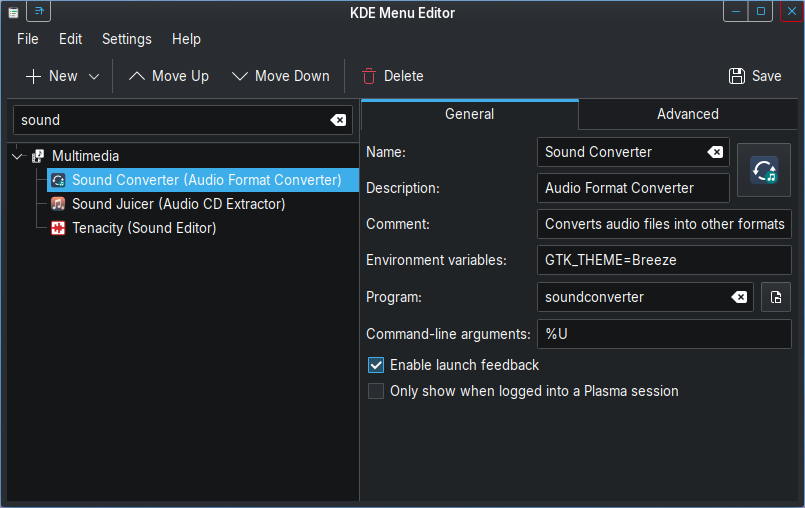This screenshot has width=805, height=508.
Task: Check Only show when logged into Plasma
Action: (x=376, y=391)
